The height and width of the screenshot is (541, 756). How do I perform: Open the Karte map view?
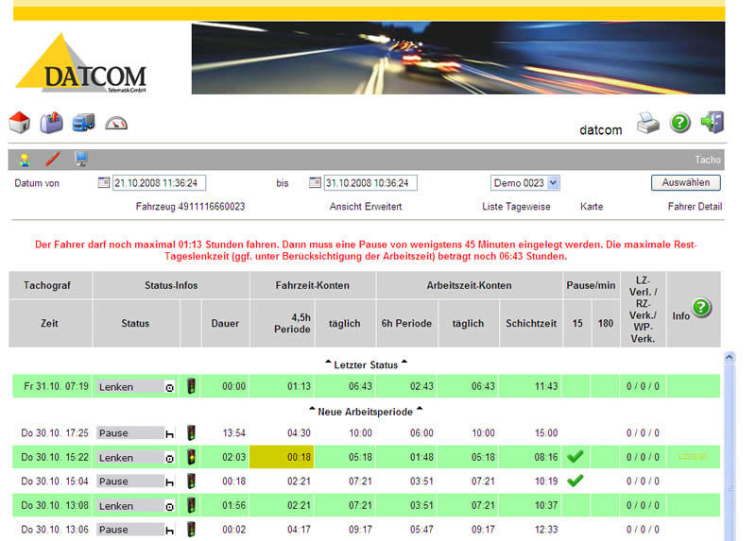click(x=592, y=206)
